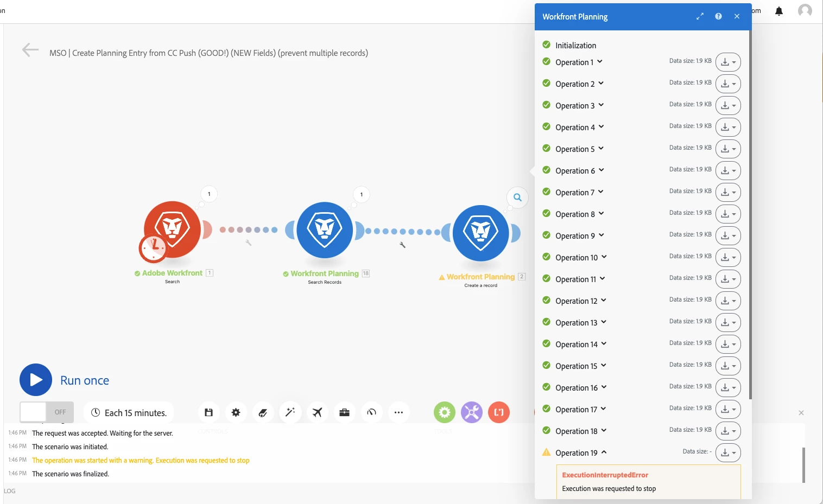The height and width of the screenshot is (504, 823).
Task: Click the Operation 4 label
Action: click(575, 127)
